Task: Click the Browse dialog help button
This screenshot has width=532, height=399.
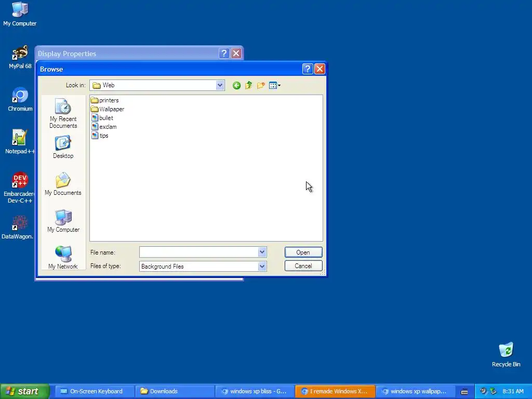Action: pyautogui.click(x=308, y=69)
